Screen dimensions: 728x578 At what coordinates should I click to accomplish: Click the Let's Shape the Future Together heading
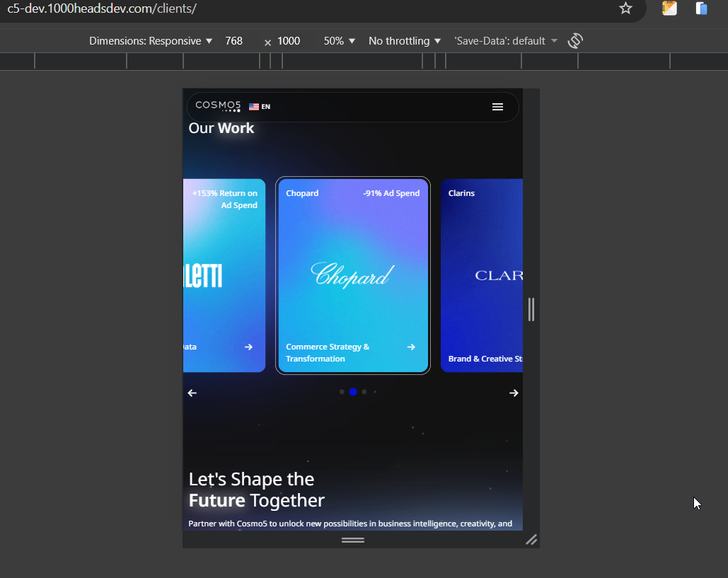point(257,490)
